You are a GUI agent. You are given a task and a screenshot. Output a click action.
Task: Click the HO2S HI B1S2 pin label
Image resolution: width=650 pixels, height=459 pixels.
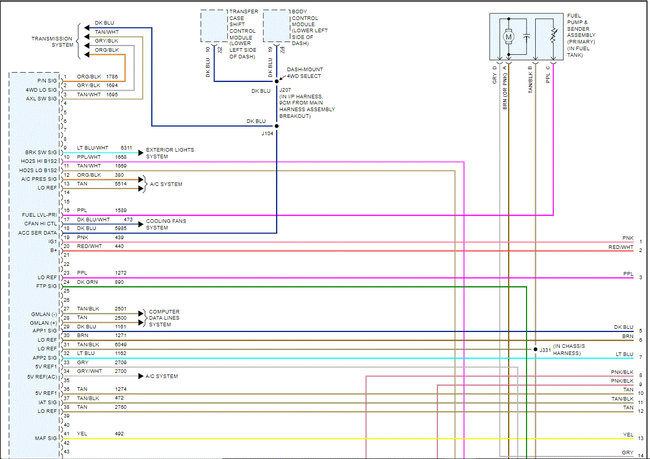[39, 161]
